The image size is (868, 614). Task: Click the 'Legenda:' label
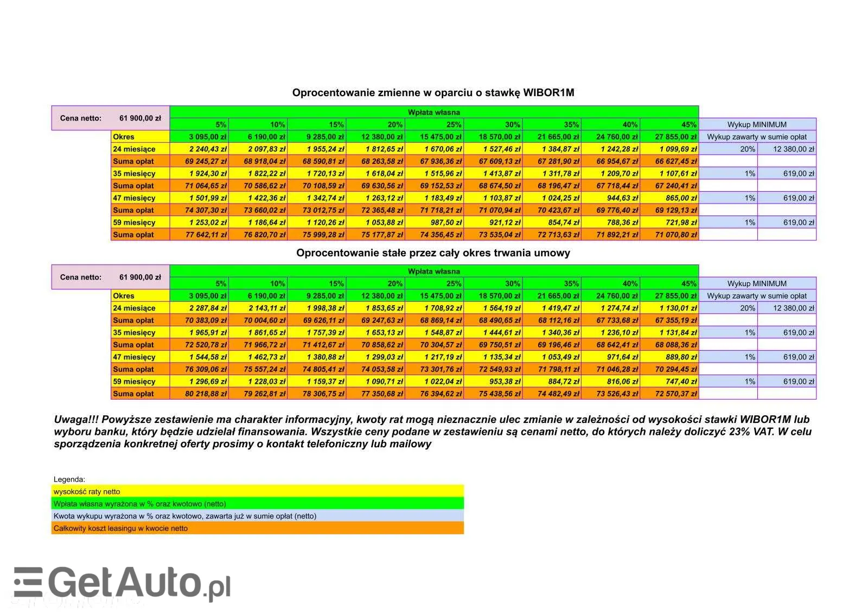69,479
